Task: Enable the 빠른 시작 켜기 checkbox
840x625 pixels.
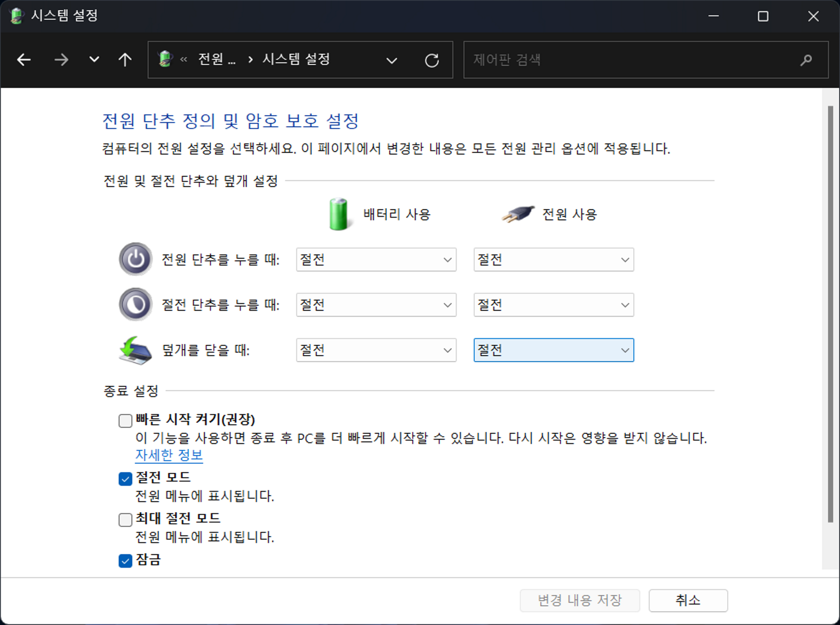Action: point(125,421)
